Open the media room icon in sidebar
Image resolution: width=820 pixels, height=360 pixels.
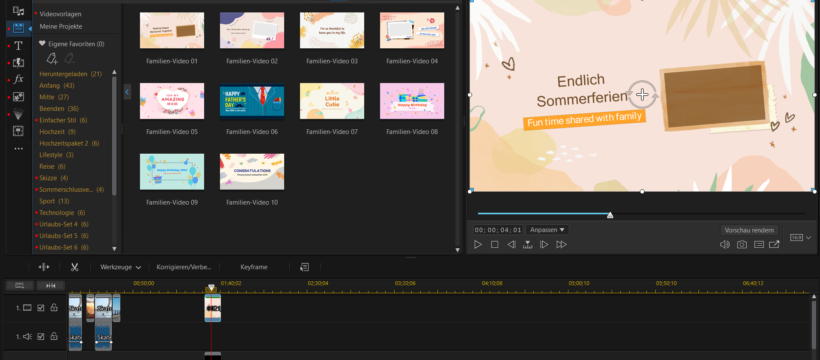(x=18, y=11)
